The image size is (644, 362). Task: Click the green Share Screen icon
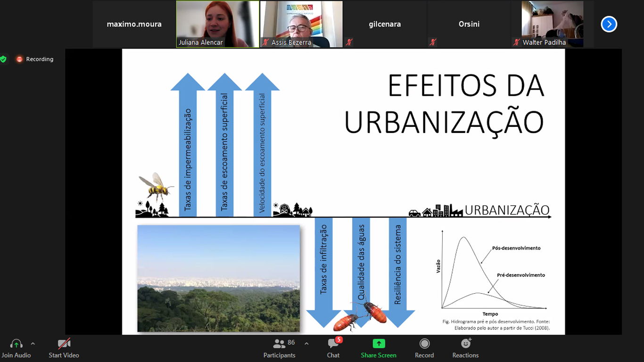[x=379, y=344]
